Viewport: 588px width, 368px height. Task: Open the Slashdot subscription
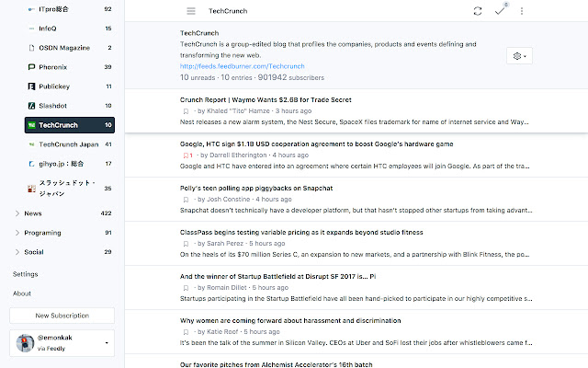[70, 106]
